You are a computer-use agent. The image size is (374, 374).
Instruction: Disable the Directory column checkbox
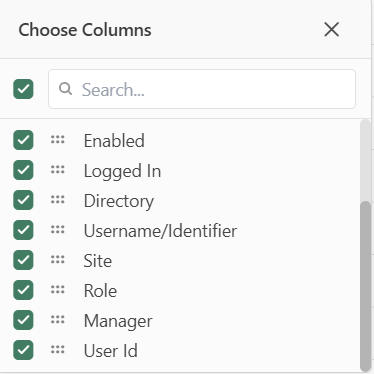(x=23, y=200)
